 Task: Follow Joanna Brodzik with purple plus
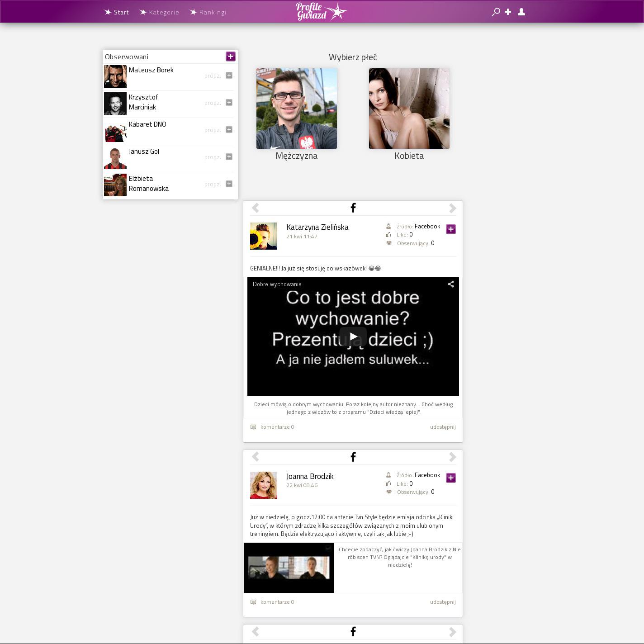click(451, 478)
